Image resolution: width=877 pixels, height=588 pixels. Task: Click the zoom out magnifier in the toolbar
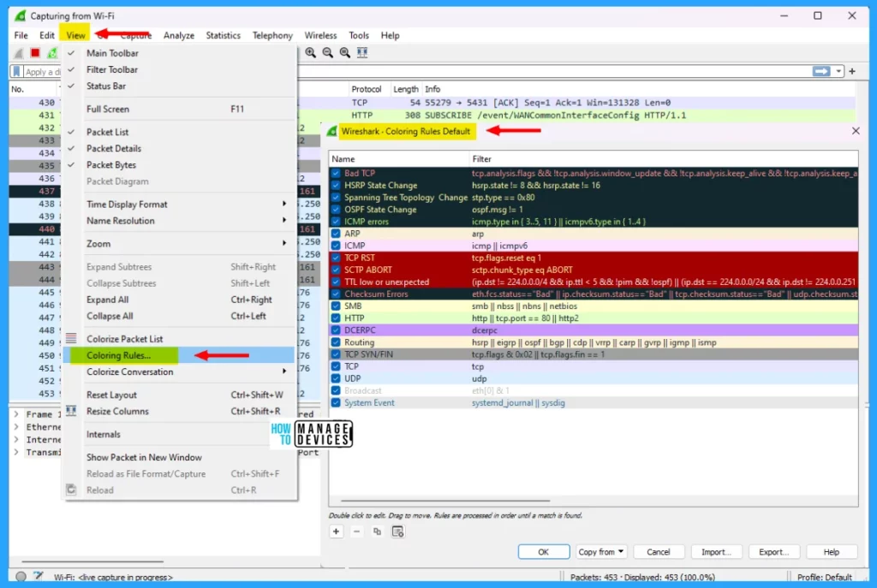328,52
